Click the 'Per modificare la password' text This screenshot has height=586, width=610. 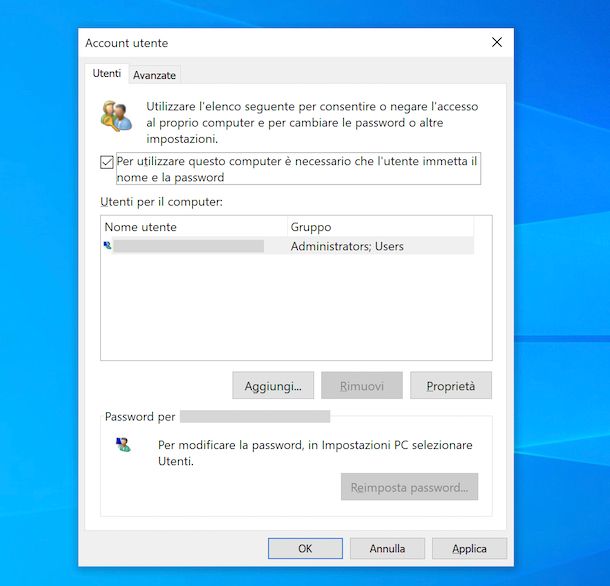click(315, 453)
